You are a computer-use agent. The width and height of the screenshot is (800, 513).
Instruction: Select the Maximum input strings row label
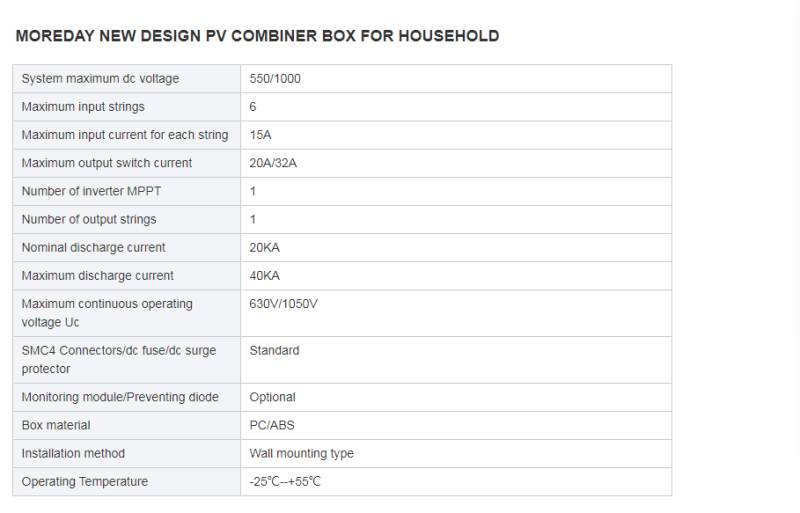pos(83,107)
